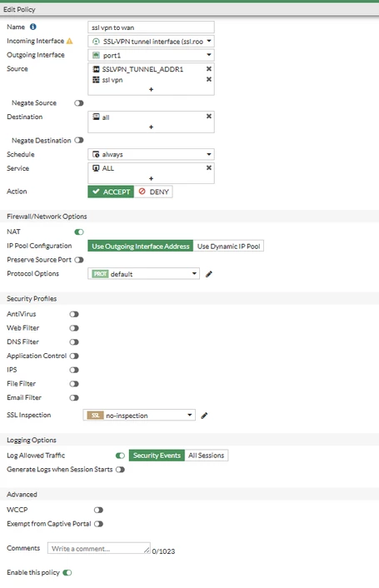Remove ALL from Service field
The height and width of the screenshot is (588, 379).
pyautogui.click(x=209, y=167)
